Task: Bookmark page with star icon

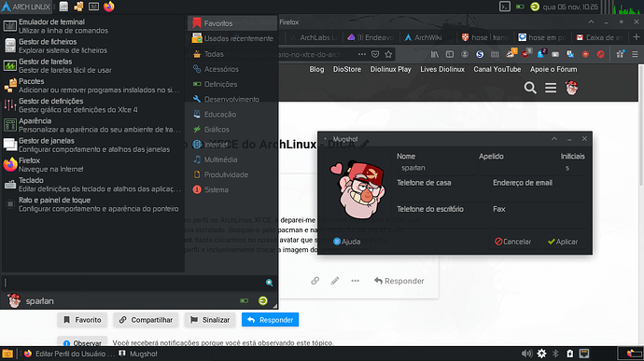Action: pos(388,54)
